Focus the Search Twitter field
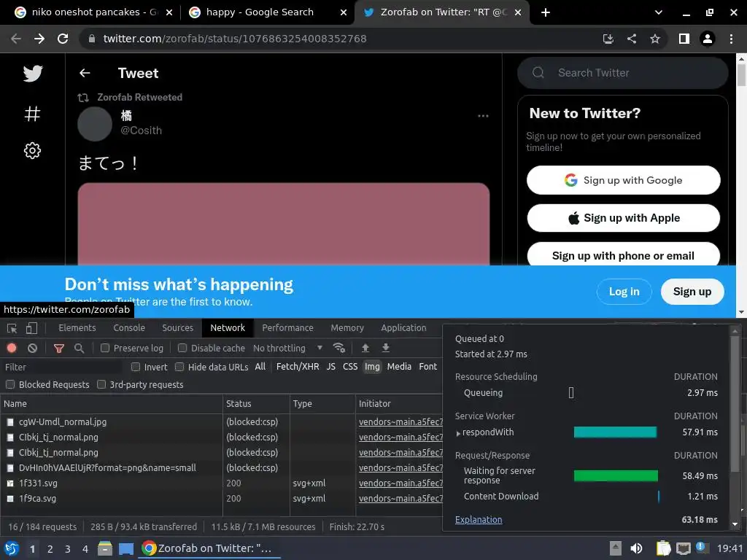Image resolution: width=747 pixels, height=560 pixels. 623,73
